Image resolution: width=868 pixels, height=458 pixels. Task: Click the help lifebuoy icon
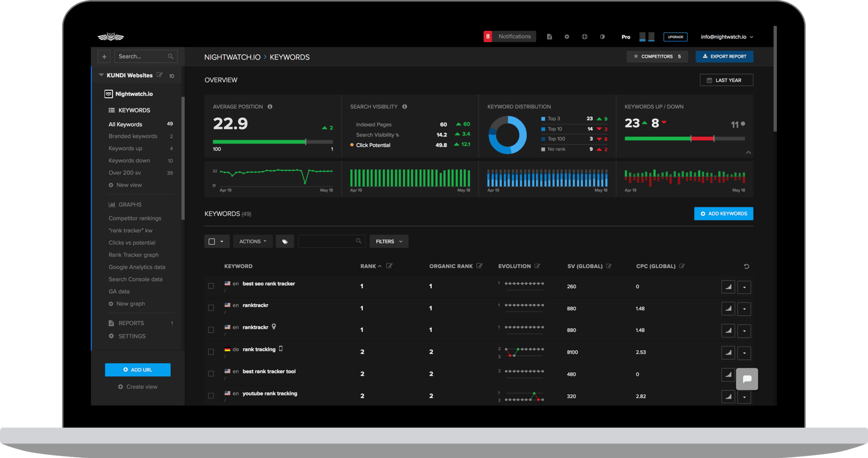click(585, 37)
